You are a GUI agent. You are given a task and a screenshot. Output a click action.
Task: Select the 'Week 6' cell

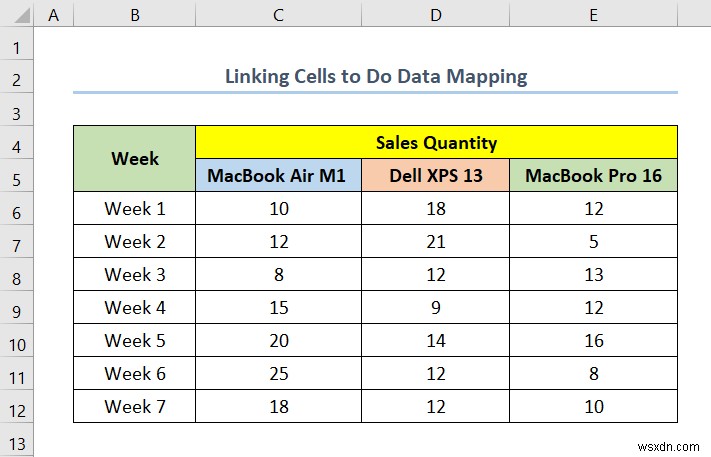[135, 374]
